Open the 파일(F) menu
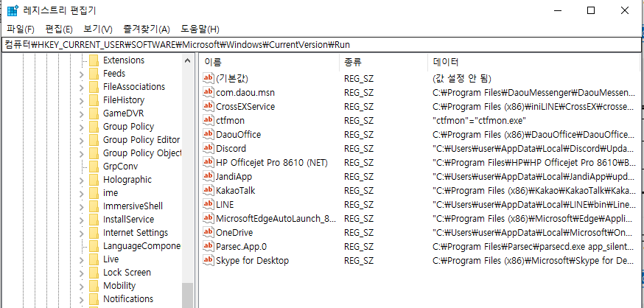 21,29
